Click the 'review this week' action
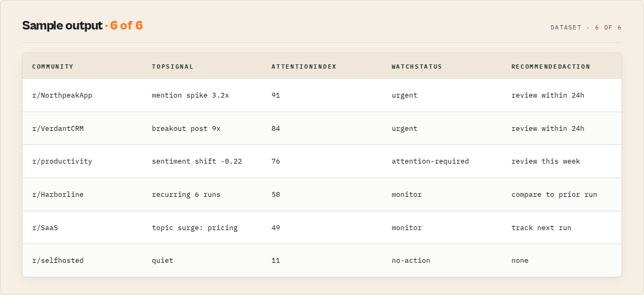The image size is (644, 295). click(546, 161)
